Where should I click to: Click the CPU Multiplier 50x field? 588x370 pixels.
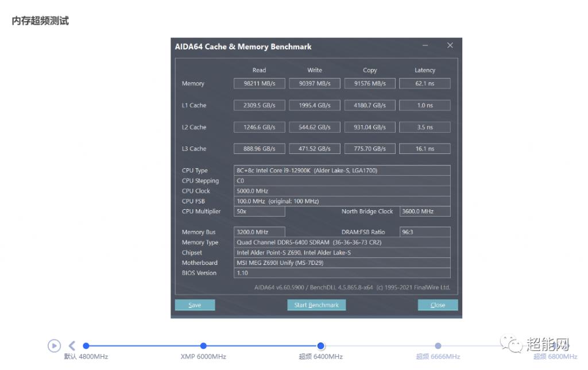click(x=260, y=211)
